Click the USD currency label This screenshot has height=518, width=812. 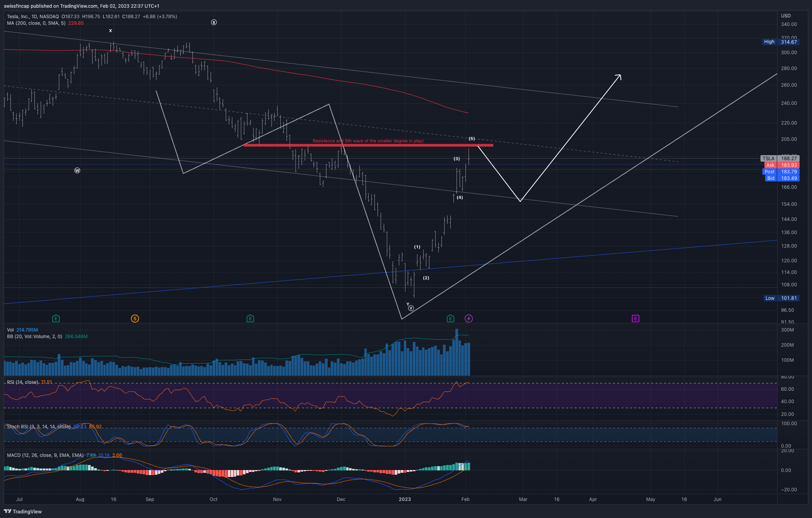(x=786, y=16)
